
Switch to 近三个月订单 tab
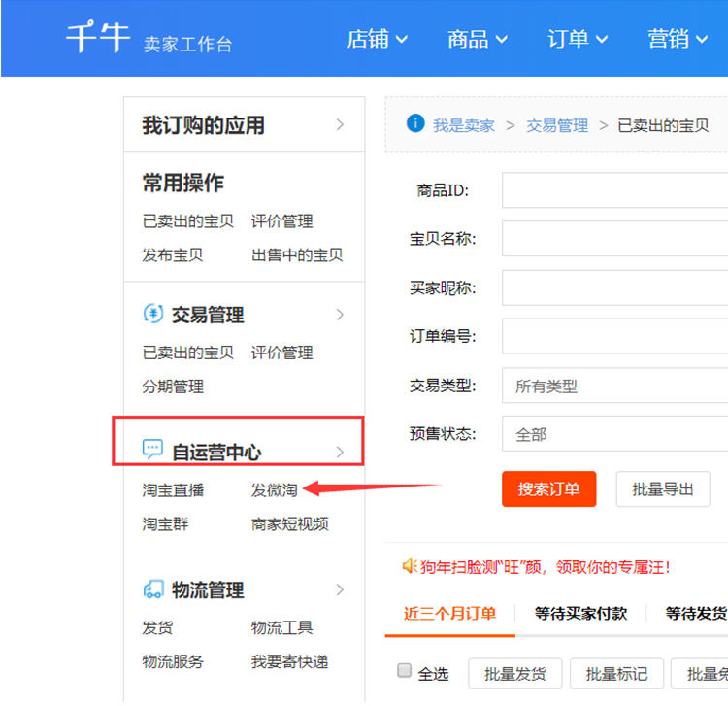click(449, 613)
